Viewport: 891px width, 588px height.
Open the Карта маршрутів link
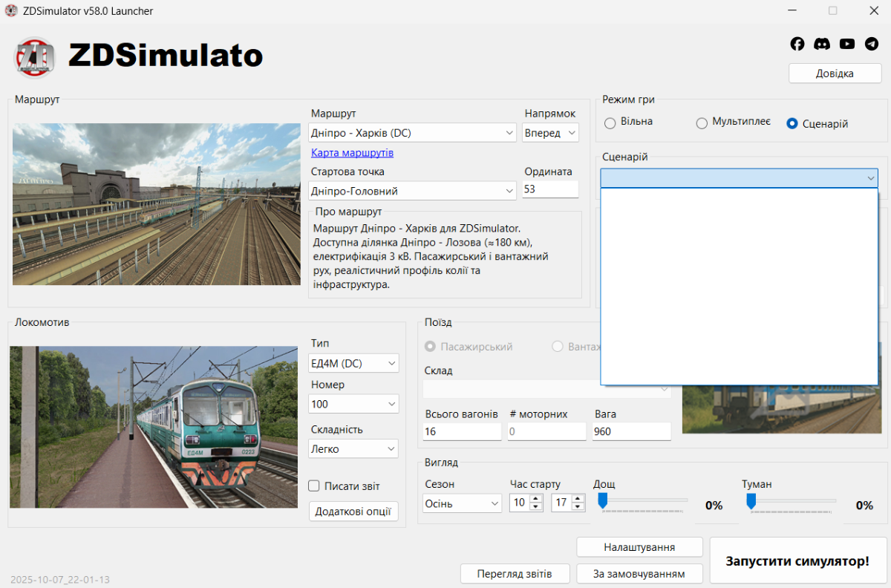pyautogui.click(x=352, y=153)
